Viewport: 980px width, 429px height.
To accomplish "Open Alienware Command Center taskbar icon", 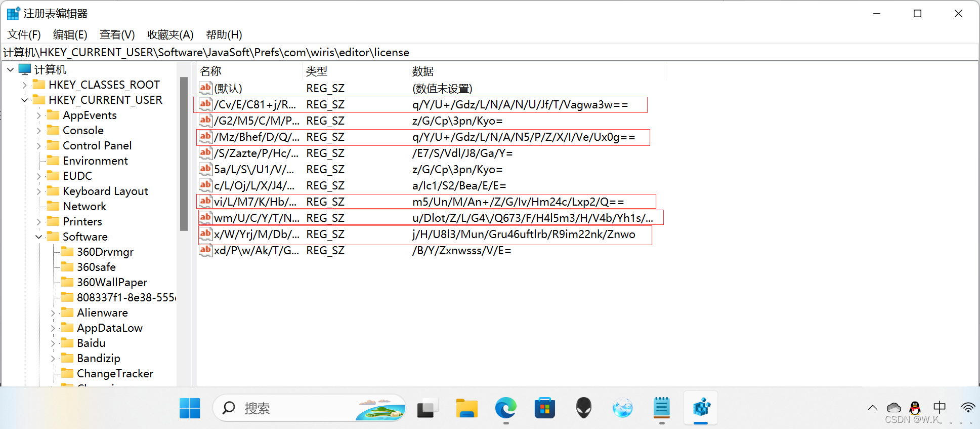I will tap(584, 408).
